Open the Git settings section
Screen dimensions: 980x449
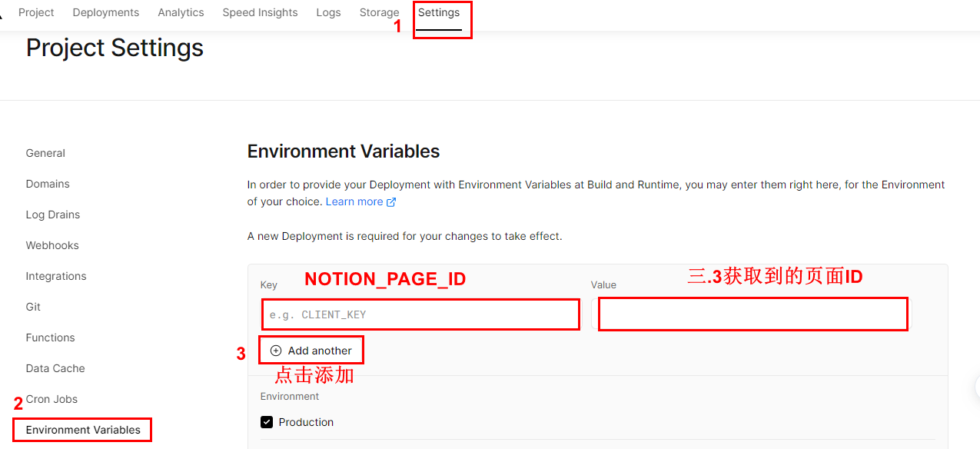32,306
